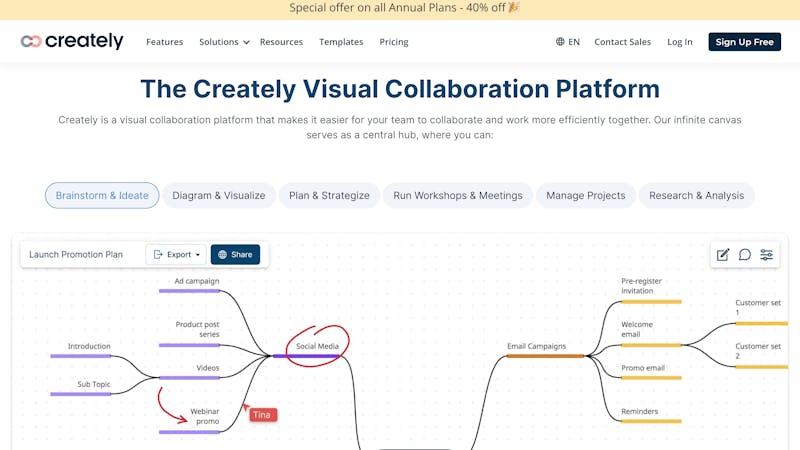Viewport: 800px width, 450px height.
Task: Click the Log In link
Action: 680,42
